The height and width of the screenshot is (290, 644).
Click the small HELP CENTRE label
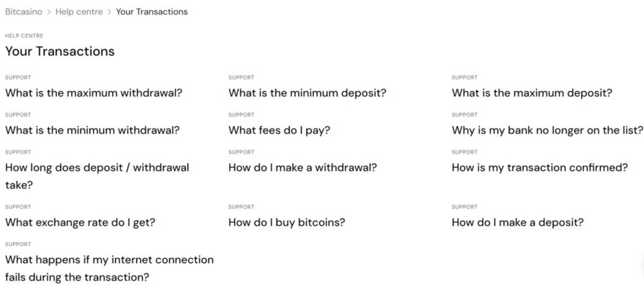pos(24,36)
